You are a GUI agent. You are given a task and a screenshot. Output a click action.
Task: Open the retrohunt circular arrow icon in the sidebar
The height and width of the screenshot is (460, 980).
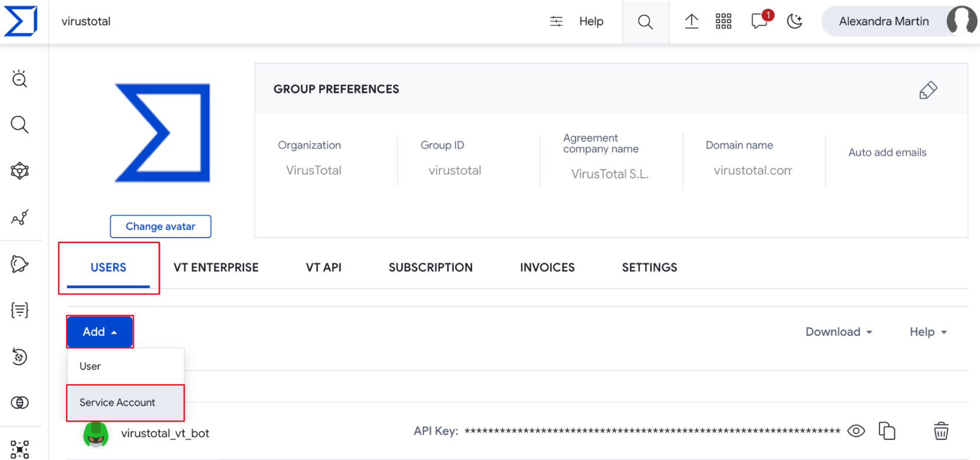coord(20,357)
